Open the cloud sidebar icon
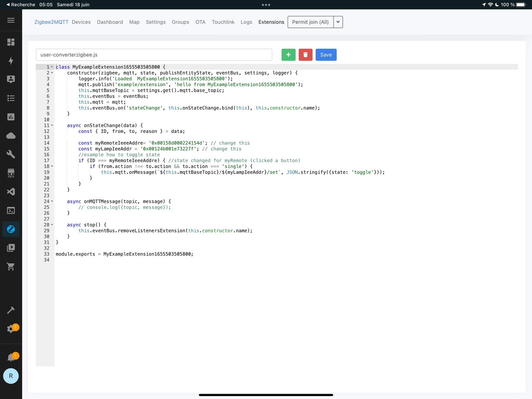This screenshot has height=399, width=532. [x=11, y=136]
